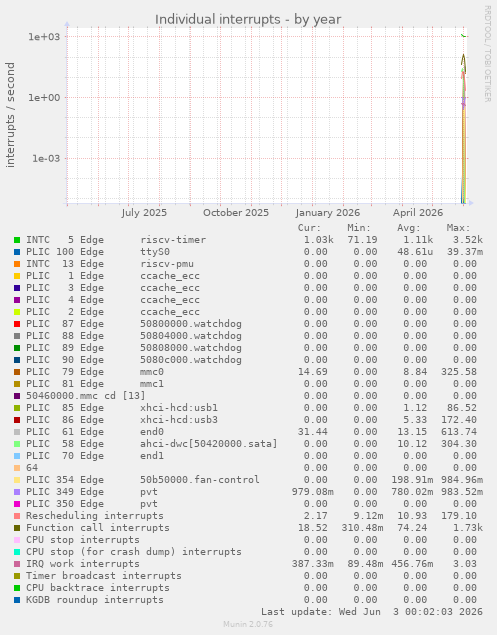
Task: Click the blue ttyS0 legend color square
Action: tap(17, 252)
